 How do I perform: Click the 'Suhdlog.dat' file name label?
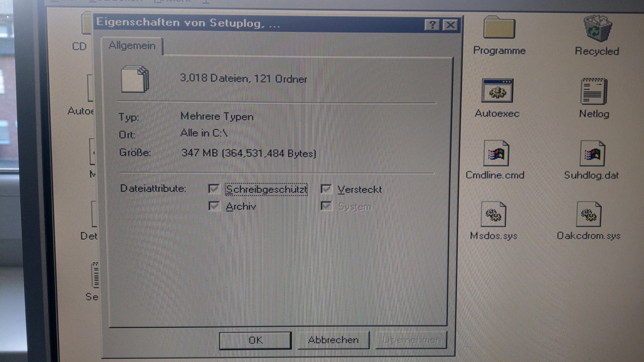592,175
